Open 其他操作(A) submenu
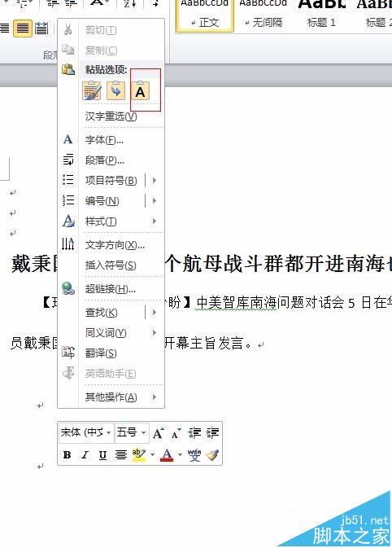Screen dimensions: 392x548 (111, 397)
